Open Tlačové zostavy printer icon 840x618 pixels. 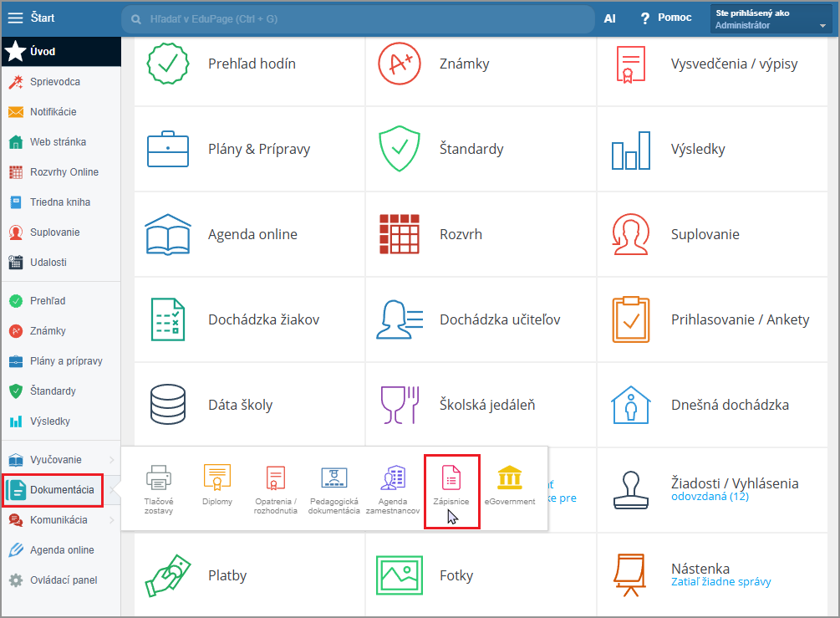tap(159, 478)
